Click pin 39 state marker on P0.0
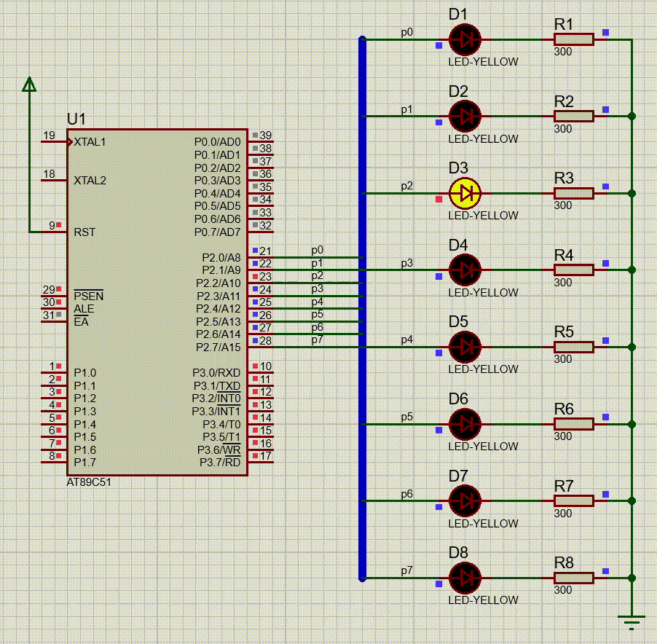 pos(255,135)
